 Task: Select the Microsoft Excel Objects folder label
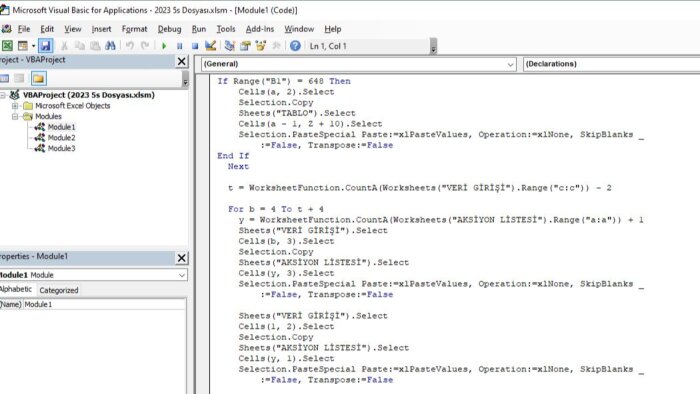click(x=73, y=106)
